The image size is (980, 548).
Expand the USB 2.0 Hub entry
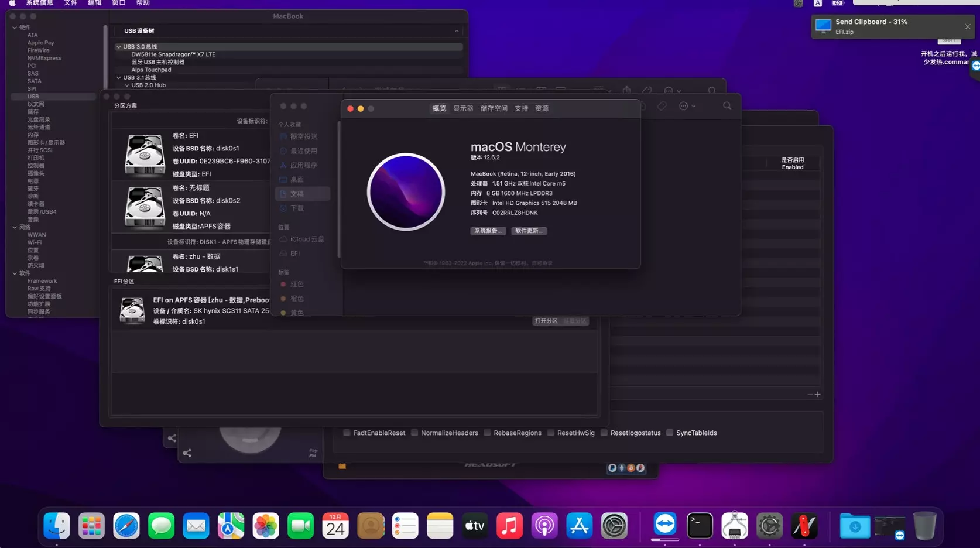click(126, 85)
